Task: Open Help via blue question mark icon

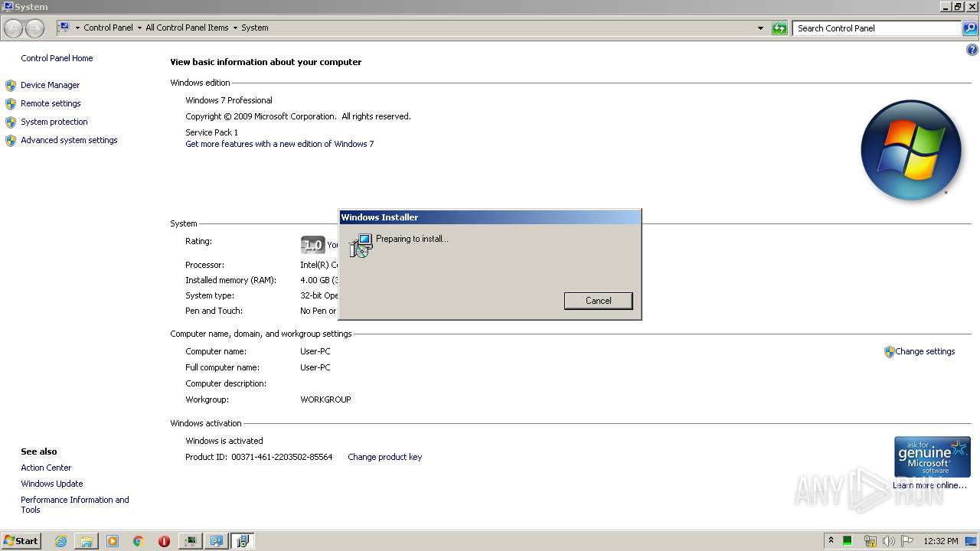Action: pyautogui.click(x=972, y=51)
